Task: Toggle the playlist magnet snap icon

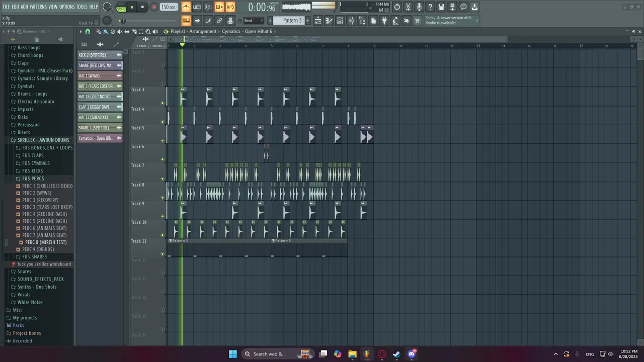Action: [88, 32]
